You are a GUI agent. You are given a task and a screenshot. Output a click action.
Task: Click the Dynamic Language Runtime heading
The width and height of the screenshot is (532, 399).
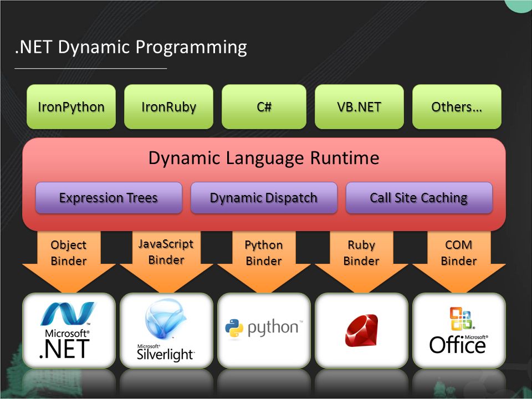point(264,158)
